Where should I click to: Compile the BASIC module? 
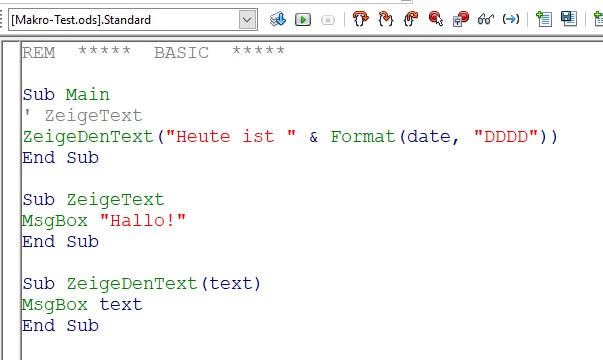278,19
